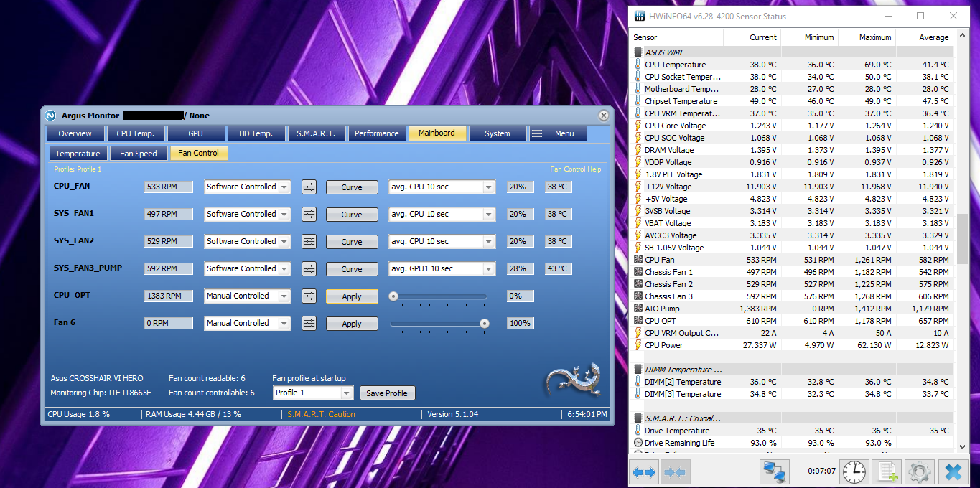Click the Argus Monitor title bar app icon
The width and height of the screenshot is (980, 488).
coord(50,116)
